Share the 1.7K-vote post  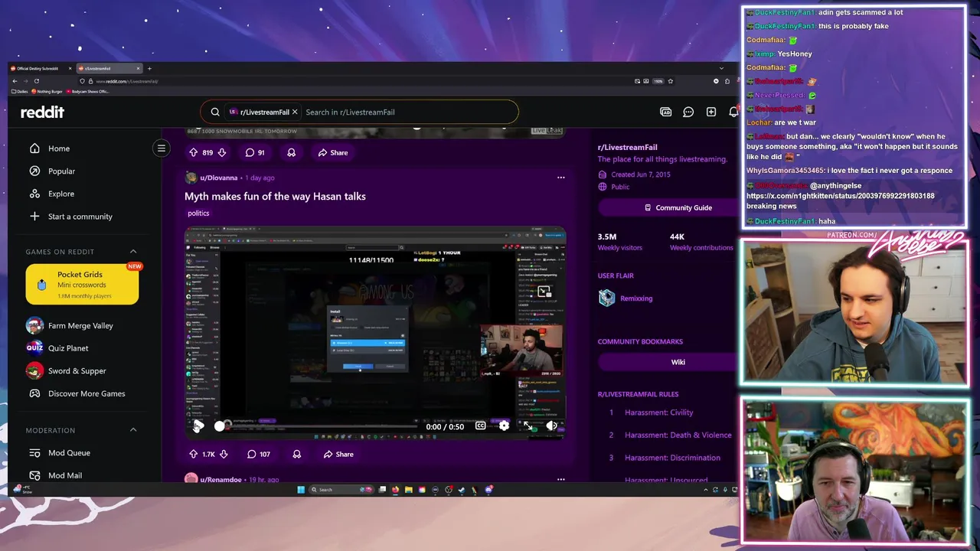pyautogui.click(x=338, y=455)
